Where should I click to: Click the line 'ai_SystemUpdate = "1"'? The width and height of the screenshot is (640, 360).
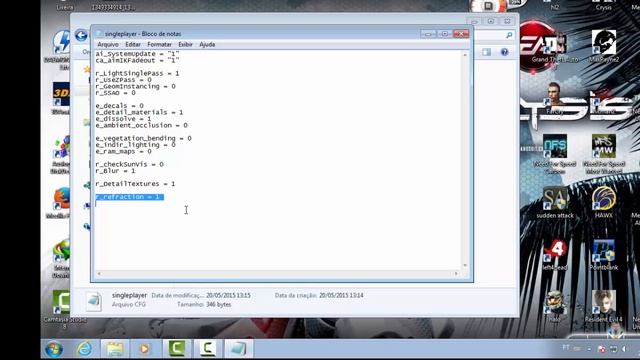(137, 54)
